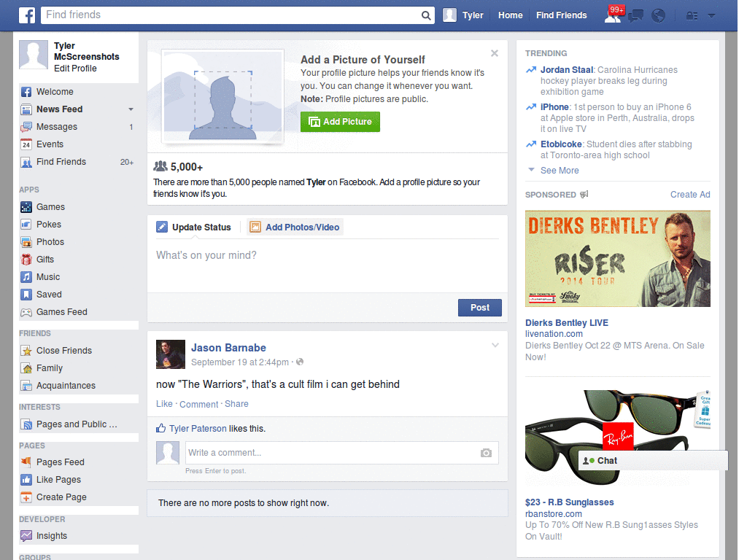Open the Chat bar
747x560 pixels.
pos(653,461)
